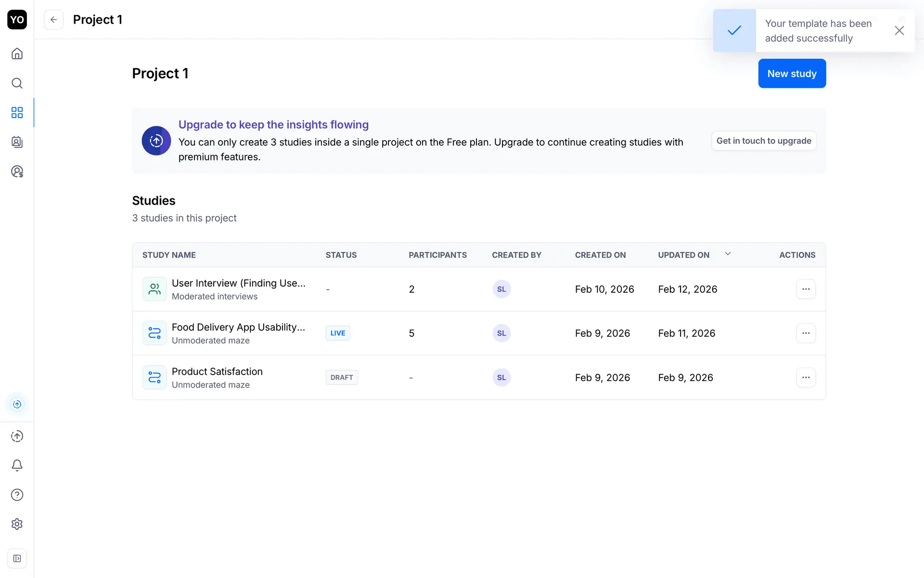The height and width of the screenshot is (578, 924).
Task: Click the New study button
Action: tap(792, 74)
